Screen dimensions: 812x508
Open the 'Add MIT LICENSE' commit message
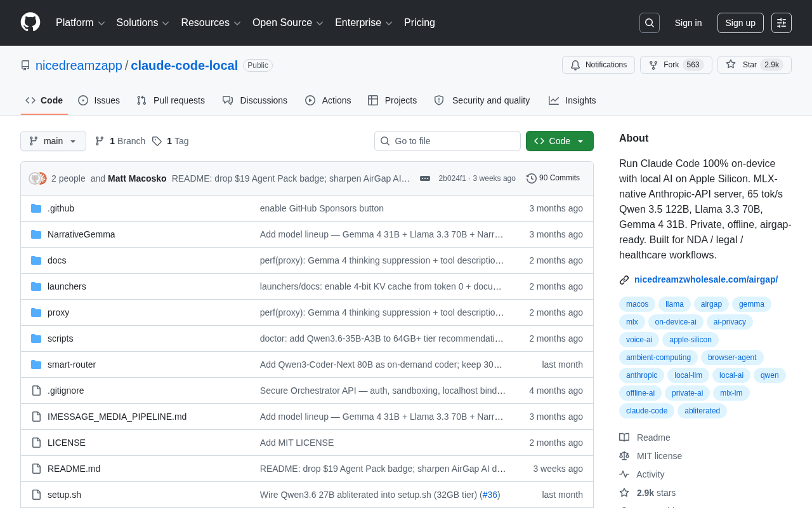tap(297, 443)
